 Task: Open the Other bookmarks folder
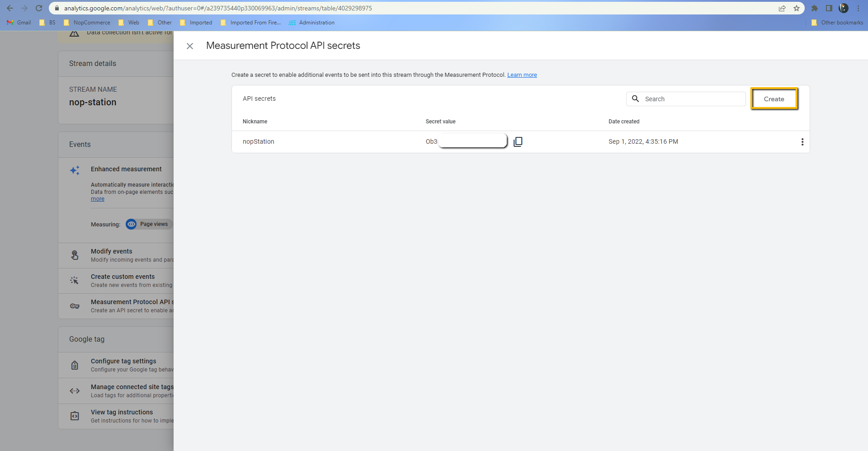(837, 23)
